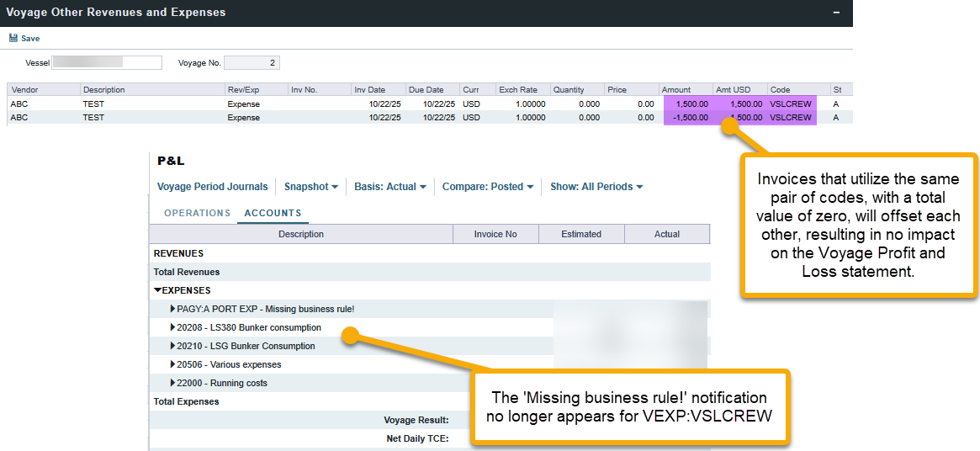Screen dimensions: 980x451
Task: Open the Compare: Posted dropdown
Action: point(487,187)
